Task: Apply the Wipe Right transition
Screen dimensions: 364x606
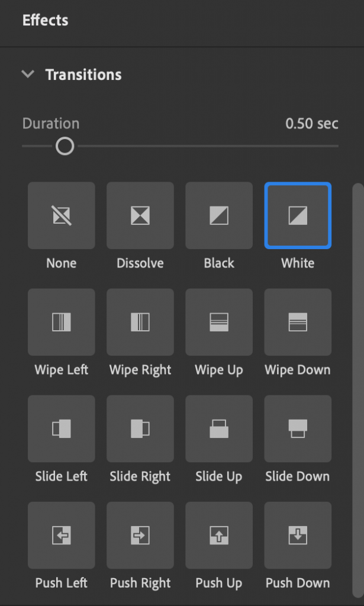Action: click(x=140, y=322)
